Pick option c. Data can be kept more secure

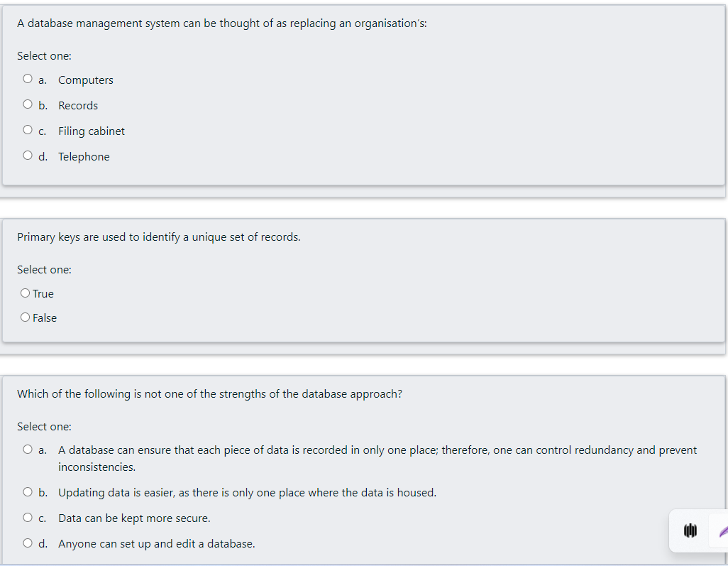(x=28, y=517)
